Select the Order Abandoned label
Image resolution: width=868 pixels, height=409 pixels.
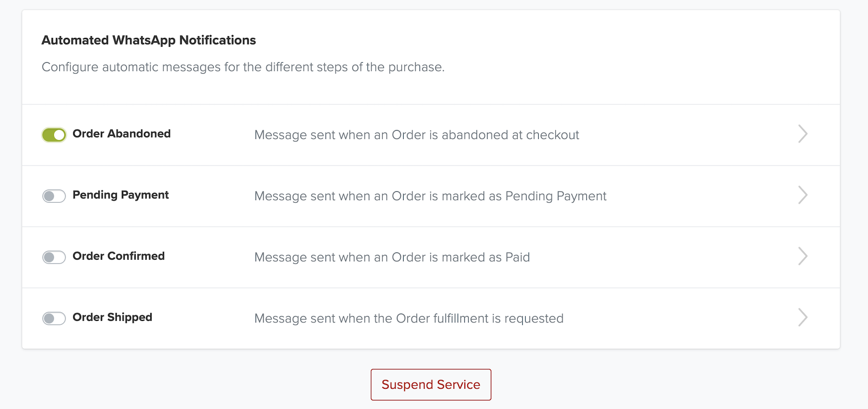[122, 133]
